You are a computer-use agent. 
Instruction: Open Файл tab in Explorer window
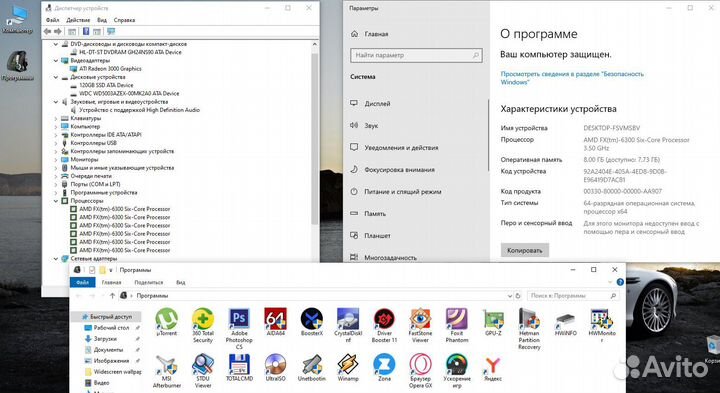click(x=83, y=282)
